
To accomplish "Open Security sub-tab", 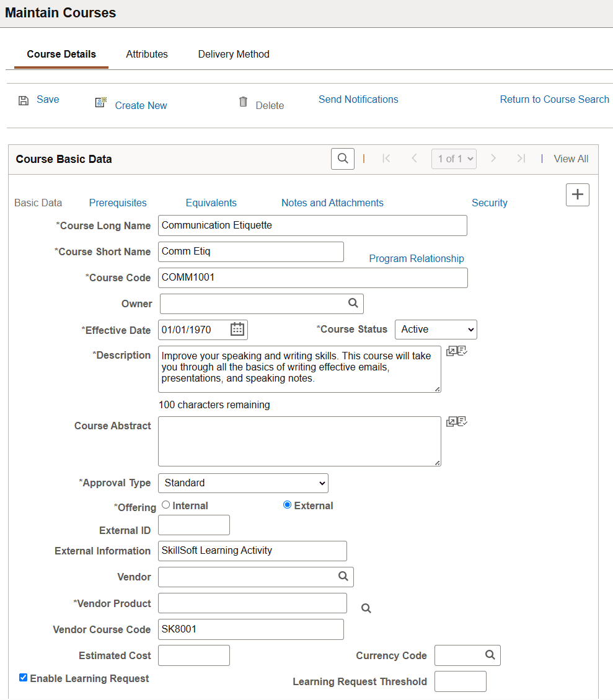I will pos(490,203).
